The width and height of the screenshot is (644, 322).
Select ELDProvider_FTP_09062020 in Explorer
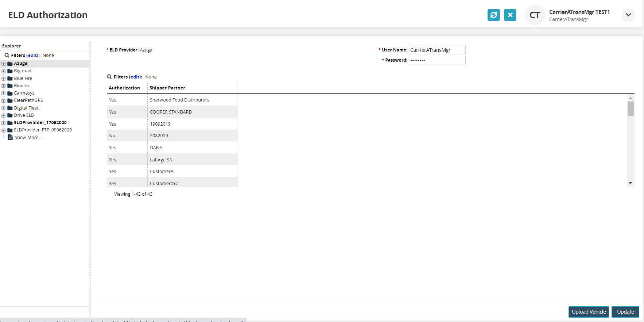click(x=43, y=130)
